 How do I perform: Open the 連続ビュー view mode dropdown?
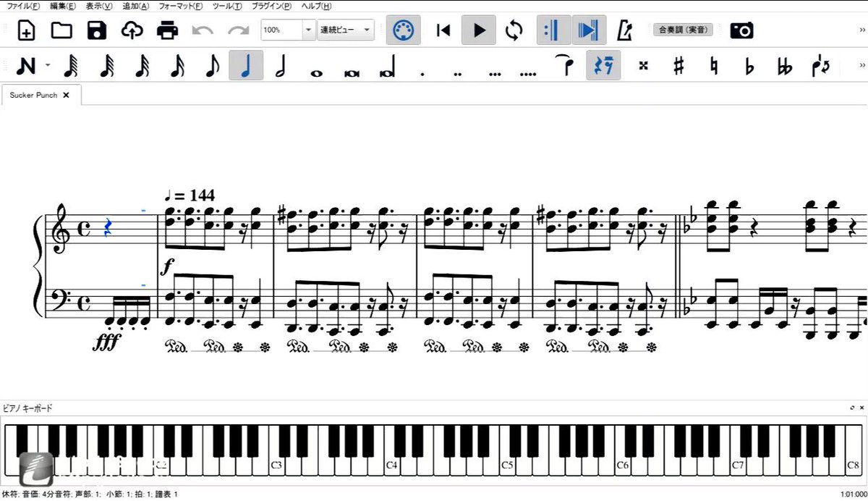pyautogui.click(x=346, y=30)
